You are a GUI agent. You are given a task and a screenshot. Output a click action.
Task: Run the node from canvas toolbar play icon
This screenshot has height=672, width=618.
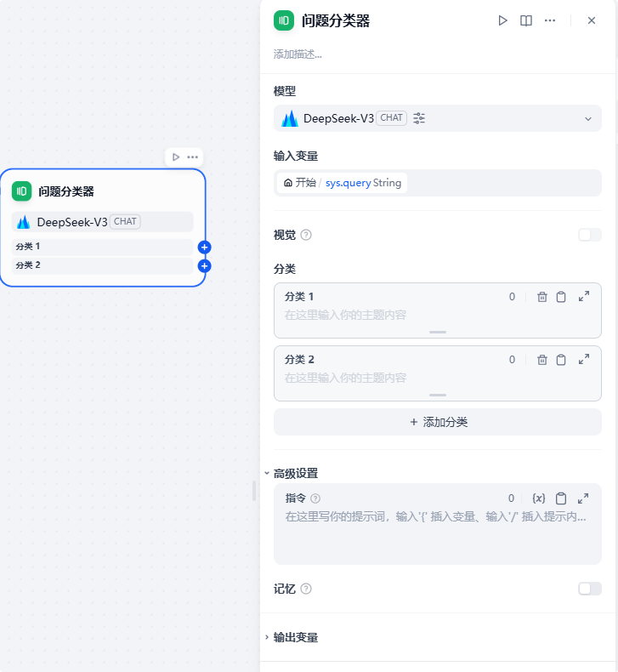tap(176, 157)
